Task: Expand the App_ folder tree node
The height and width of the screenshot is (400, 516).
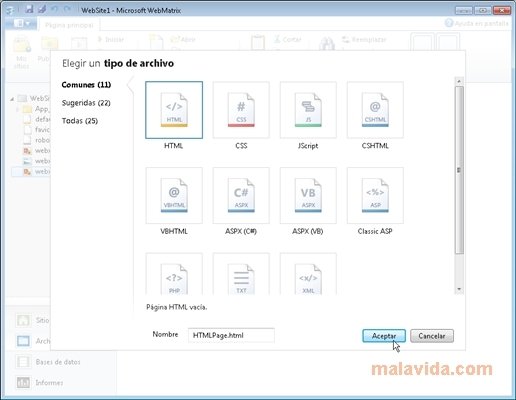Action: click(x=17, y=109)
